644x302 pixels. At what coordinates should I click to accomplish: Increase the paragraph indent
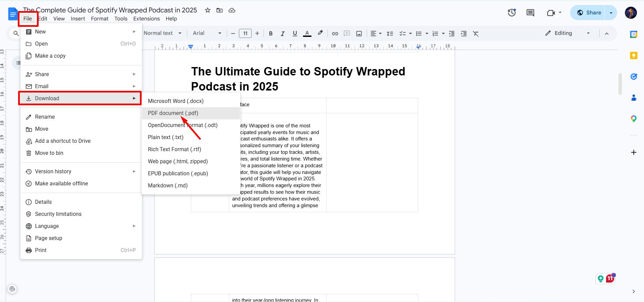tap(464, 33)
